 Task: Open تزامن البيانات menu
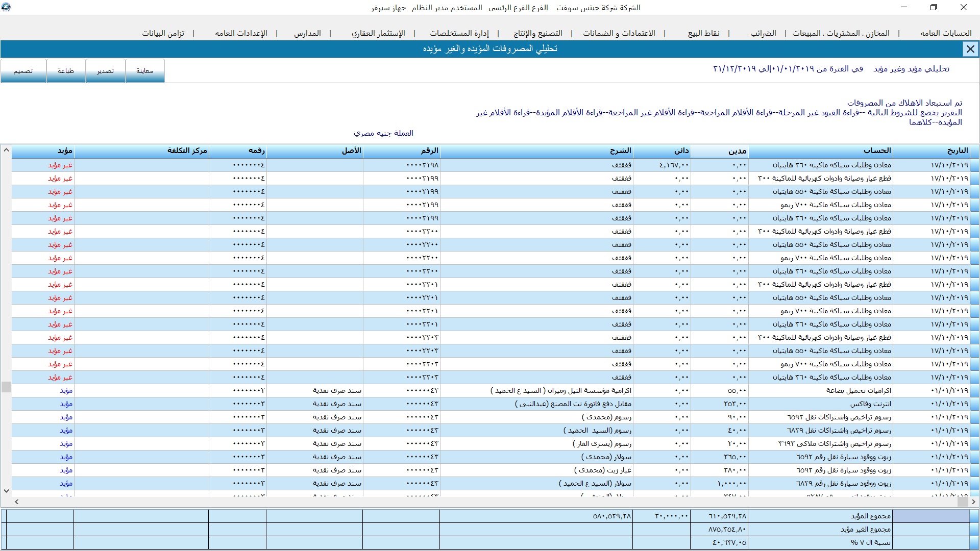[x=163, y=33]
